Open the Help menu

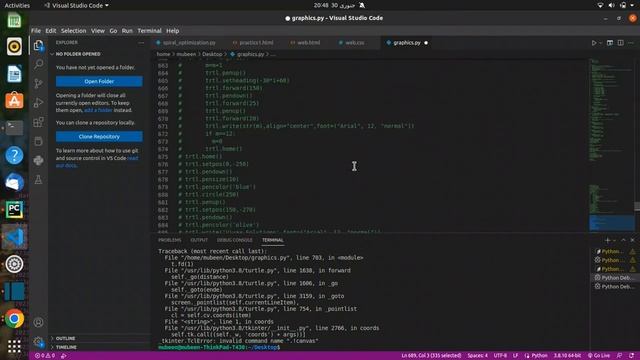point(172,31)
